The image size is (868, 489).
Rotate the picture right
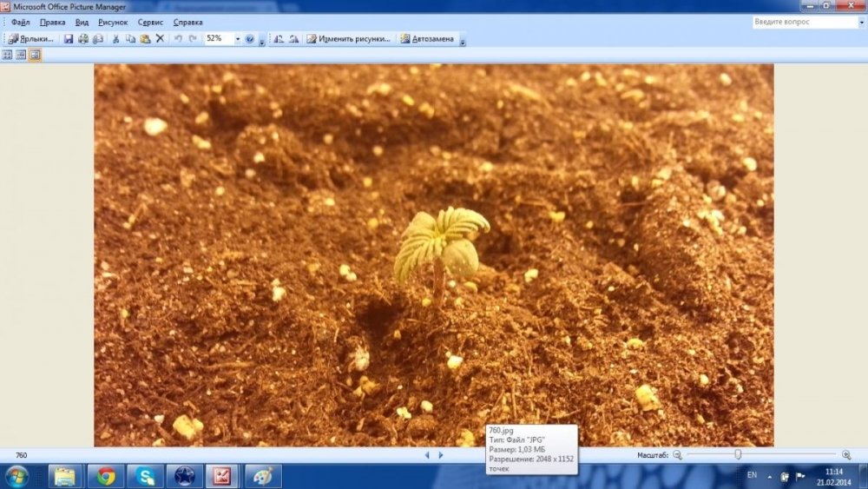point(294,39)
